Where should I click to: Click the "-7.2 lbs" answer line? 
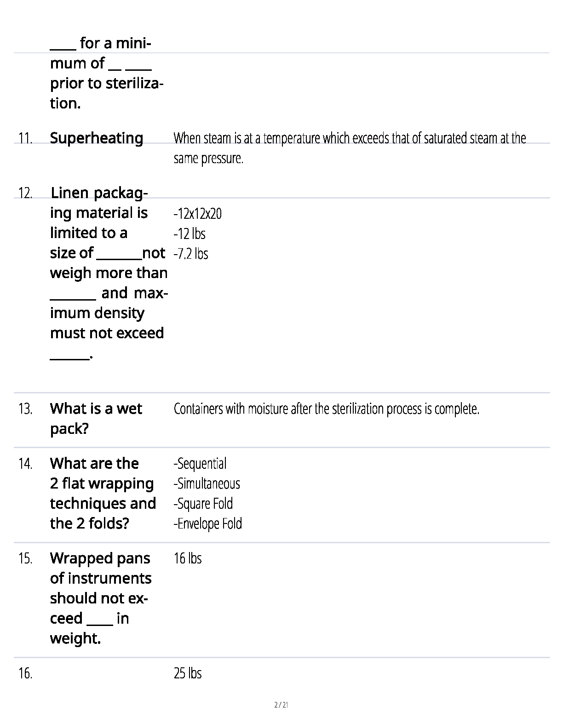click(191, 254)
